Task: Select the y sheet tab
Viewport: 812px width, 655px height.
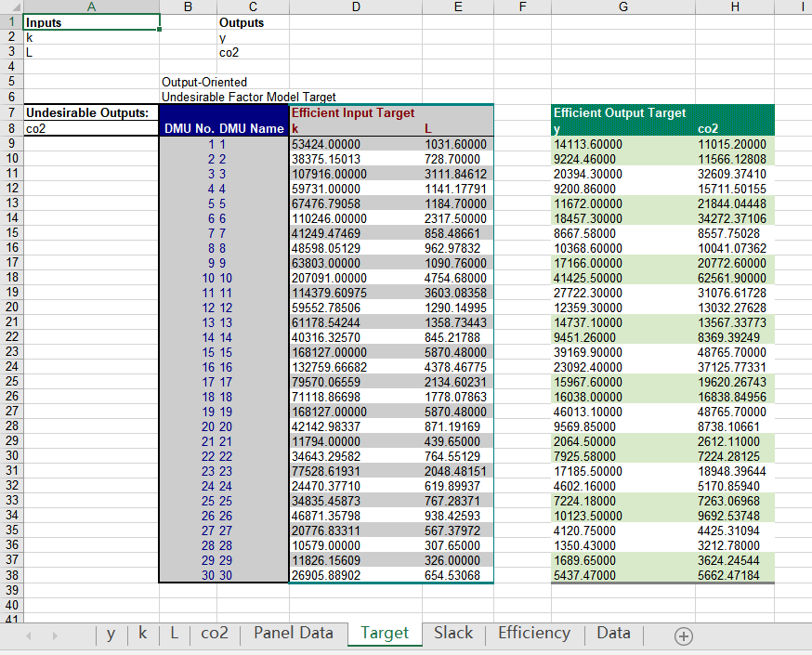Action: coord(111,634)
